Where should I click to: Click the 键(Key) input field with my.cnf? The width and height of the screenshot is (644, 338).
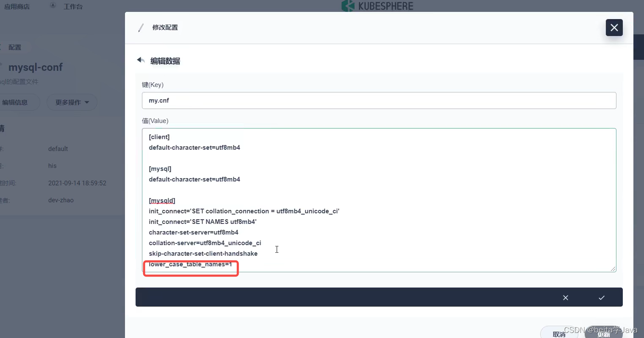point(379,101)
